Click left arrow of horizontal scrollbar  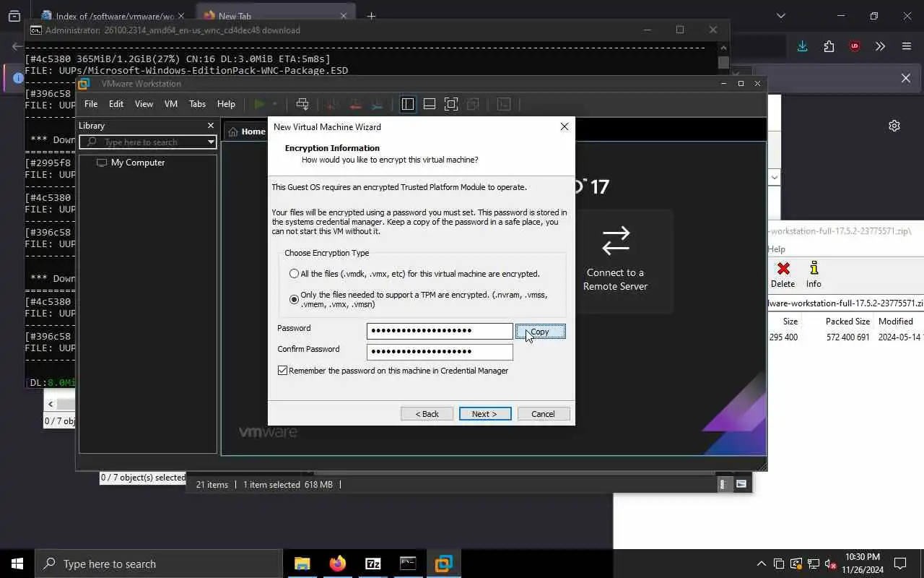(51, 404)
